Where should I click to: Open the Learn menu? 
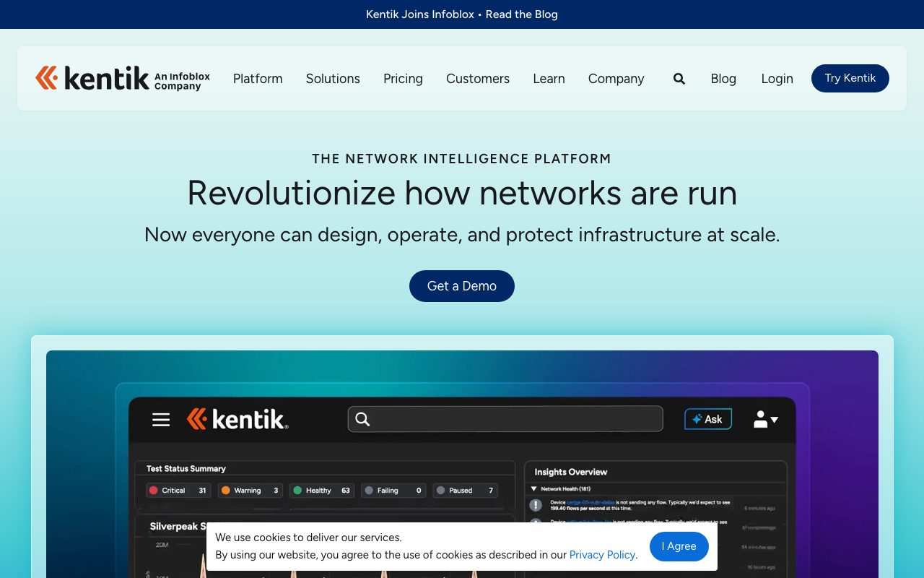pyautogui.click(x=549, y=79)
